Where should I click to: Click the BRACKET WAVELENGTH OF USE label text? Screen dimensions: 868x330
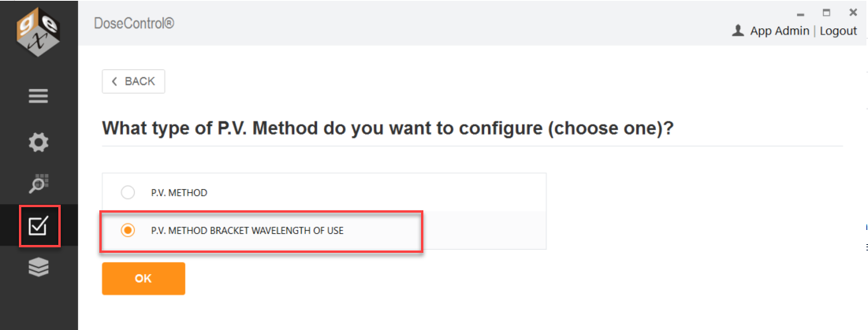pyautogui.click(x=277, y=231)
